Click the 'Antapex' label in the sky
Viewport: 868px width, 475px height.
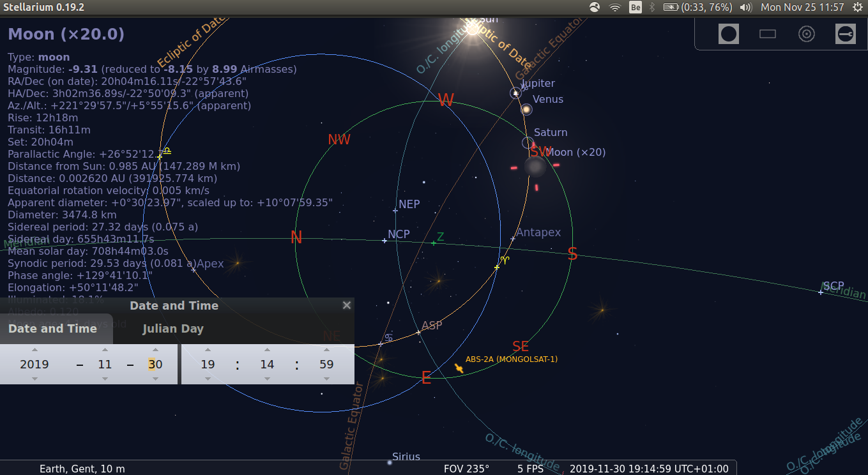[538, 232]
